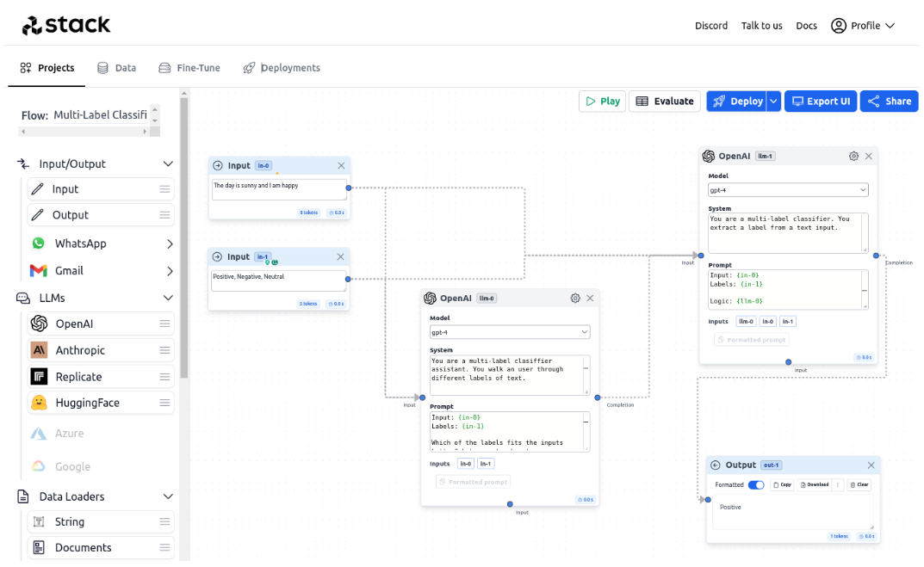Click the Documents loader icon
Image resolution: width=924 pixels, height=567 pixels.
click(39, 547)
